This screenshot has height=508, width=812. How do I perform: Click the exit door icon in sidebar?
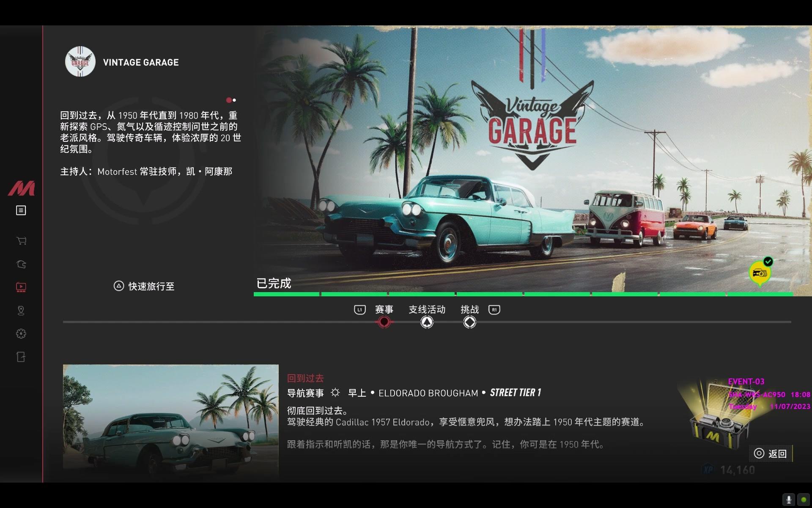coord(21,357)
